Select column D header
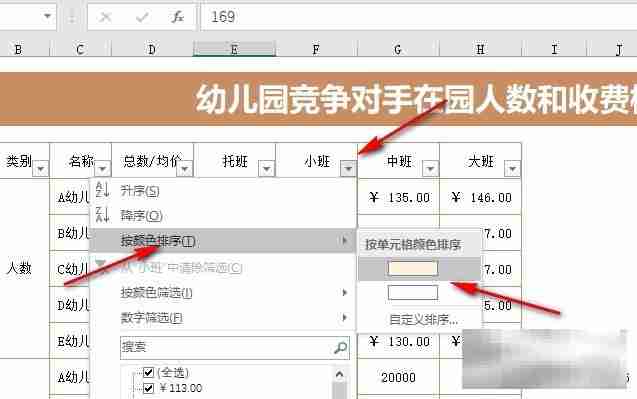 pyautogui.click(x=152, y=50)
